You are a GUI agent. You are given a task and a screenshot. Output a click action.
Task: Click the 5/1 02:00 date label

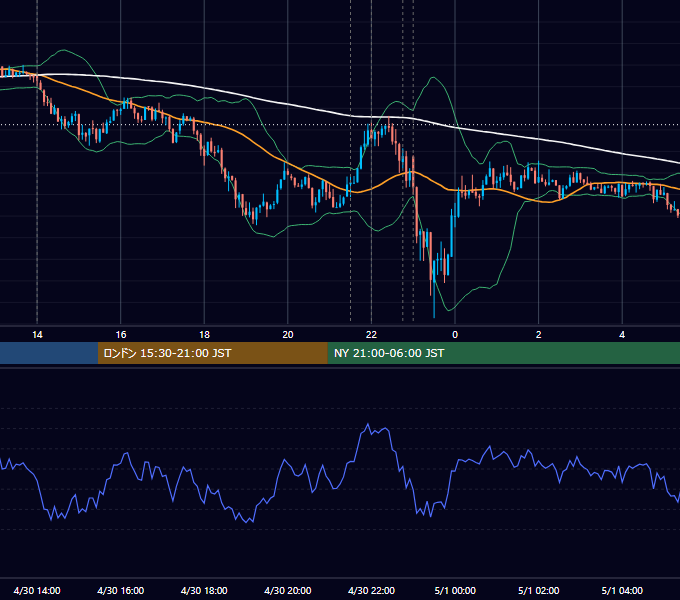pyautogui.click(x=539, y=590)
